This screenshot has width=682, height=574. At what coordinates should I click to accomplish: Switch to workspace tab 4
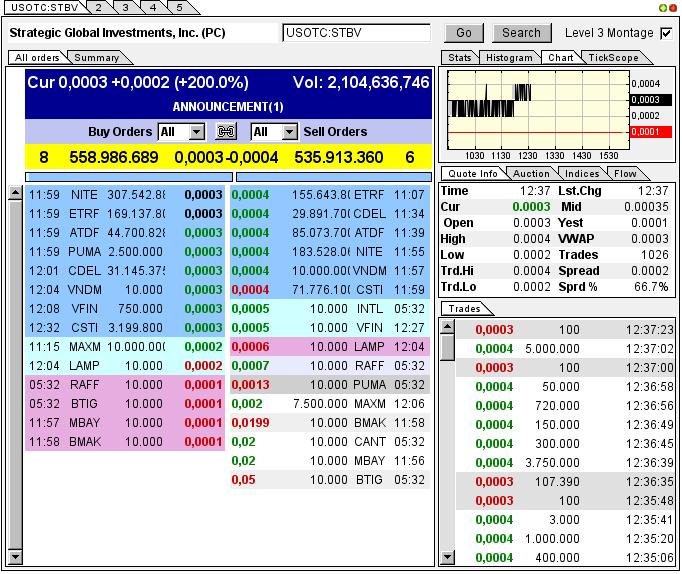pyautogui.click(x=153, y=7)
